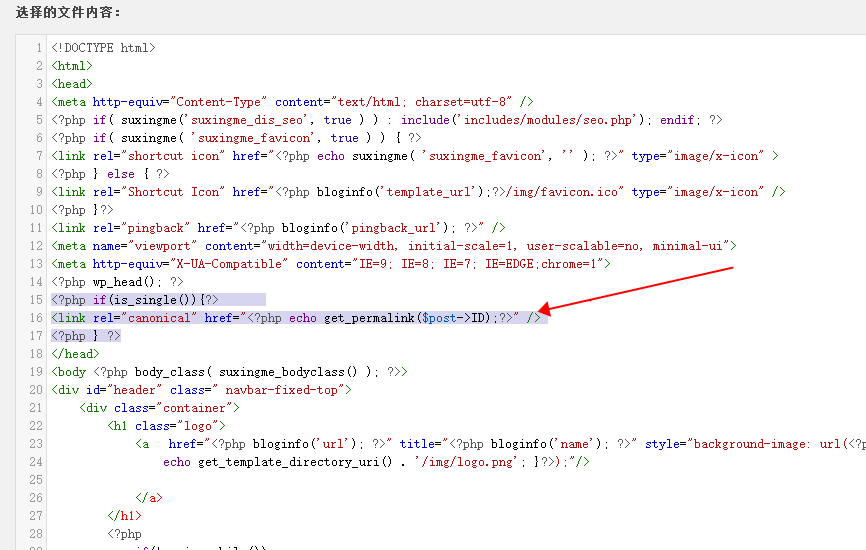Screen dimensions: 866x550
Task: Click the X-UA-Compatible meta tag line
Action: tap(330, 264)
